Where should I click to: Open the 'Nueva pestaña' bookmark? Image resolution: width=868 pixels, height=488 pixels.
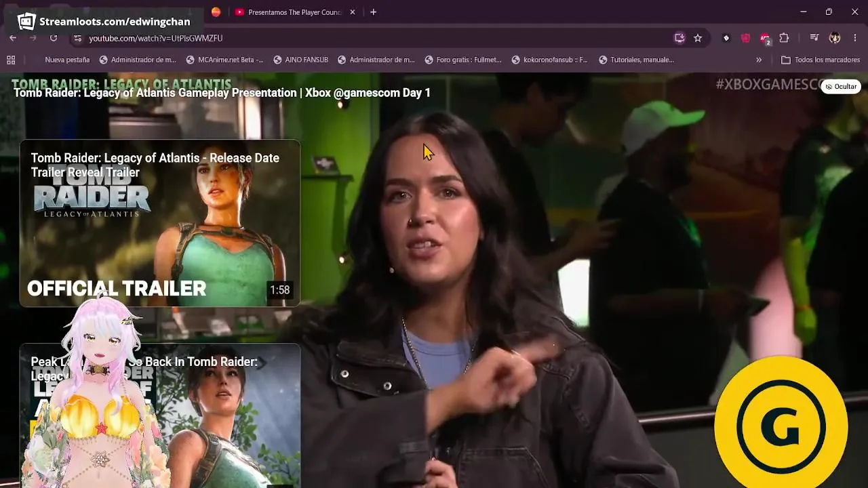pyautogui.click(x=67, y=60)
